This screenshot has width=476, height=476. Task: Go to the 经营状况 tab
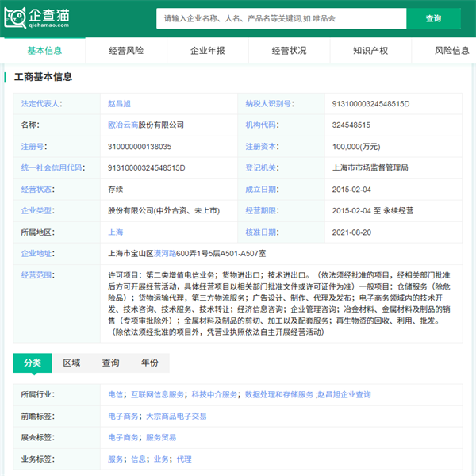pyautogui.click(x=289, y=50)
